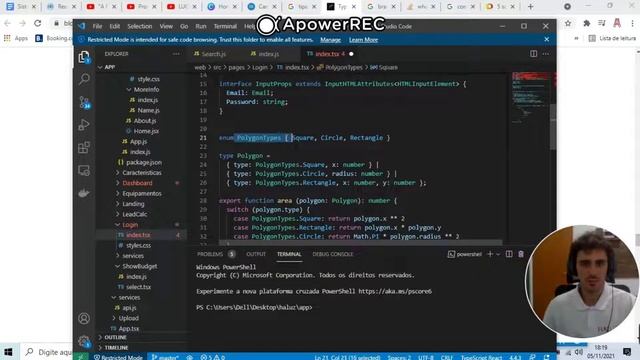
Task: Open the Explorer view in activity bar
Action: pyautogui.click(x=84, y=57)
